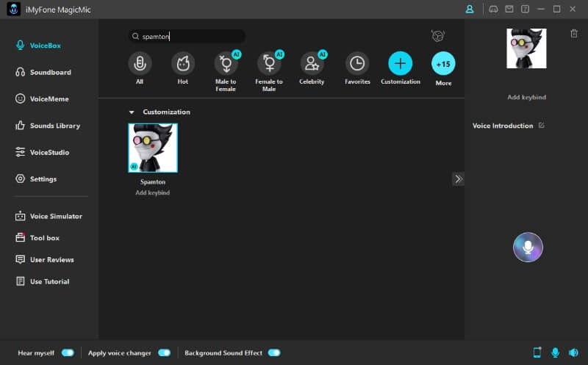Collapse right panel with double chevron
The height and width of the screenshot is (365, 588).
click(x=458, y=178)
